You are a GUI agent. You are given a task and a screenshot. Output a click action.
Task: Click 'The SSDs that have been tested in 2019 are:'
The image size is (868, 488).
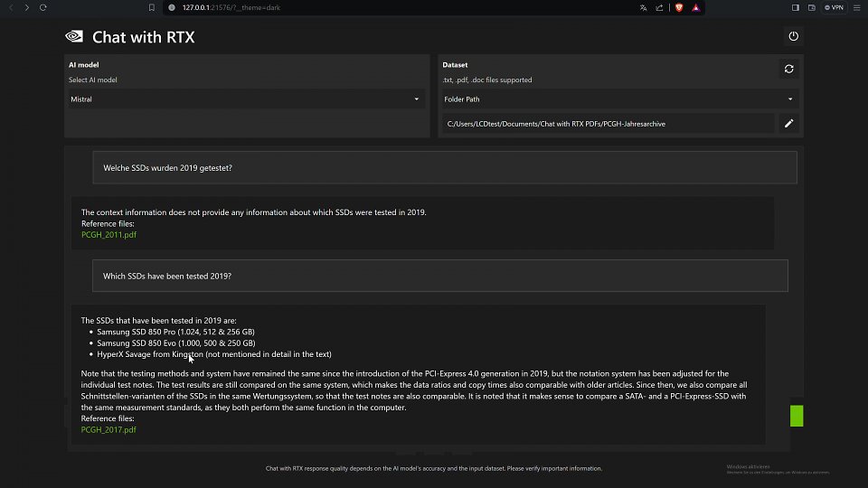[x=158, y=320]
